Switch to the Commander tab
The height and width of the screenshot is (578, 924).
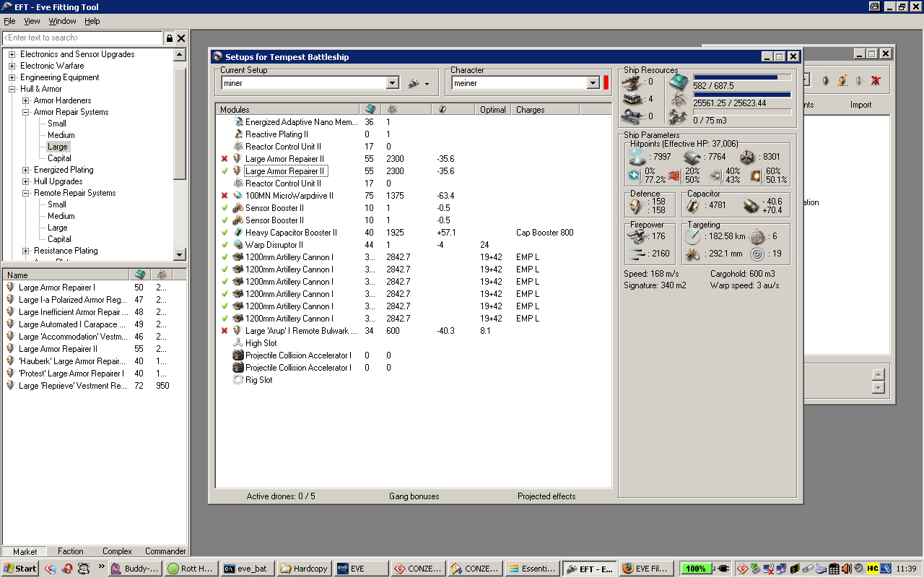[165, 551]
